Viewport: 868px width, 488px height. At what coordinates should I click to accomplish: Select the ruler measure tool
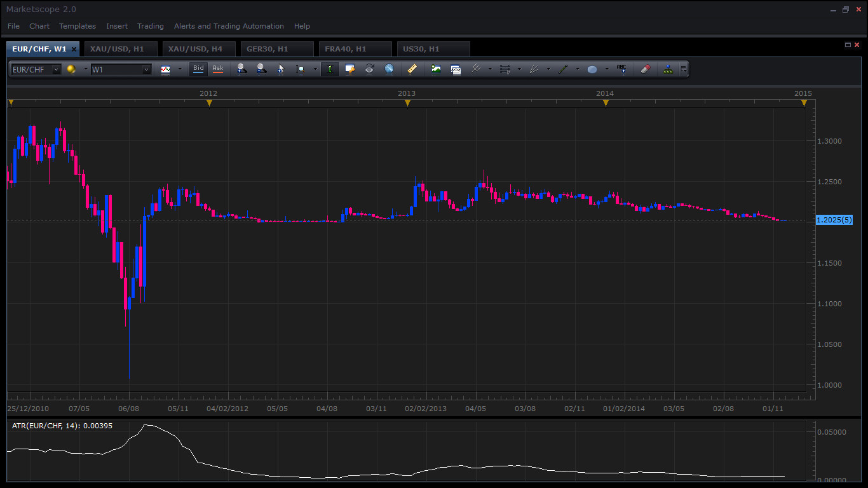coord(412,69)
